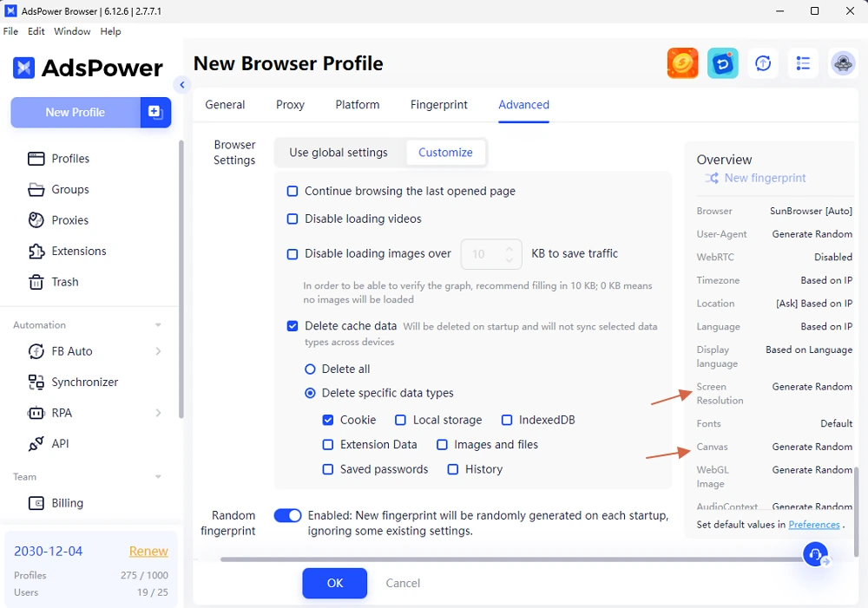Open the Edit menu

(x=36, y=31)
